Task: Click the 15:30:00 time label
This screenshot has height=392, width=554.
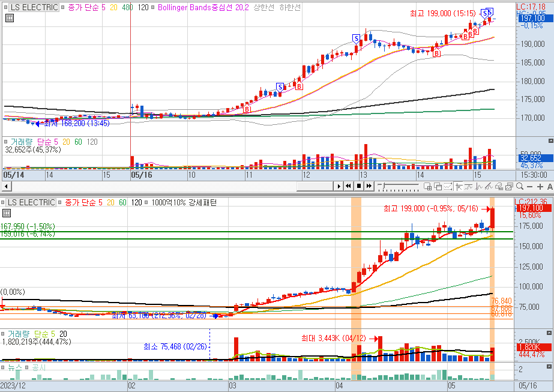Action: [x=534, y=175]
